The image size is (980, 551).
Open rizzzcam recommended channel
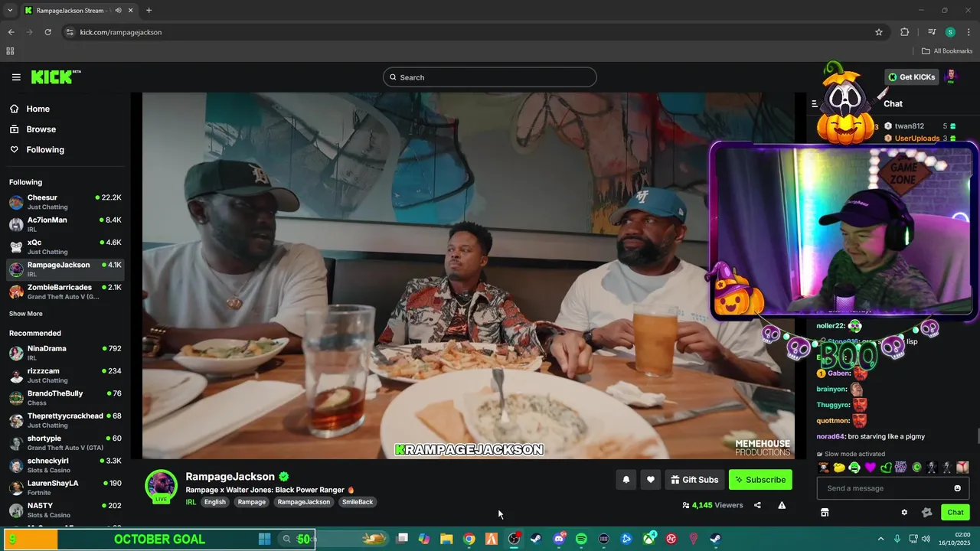65,375
